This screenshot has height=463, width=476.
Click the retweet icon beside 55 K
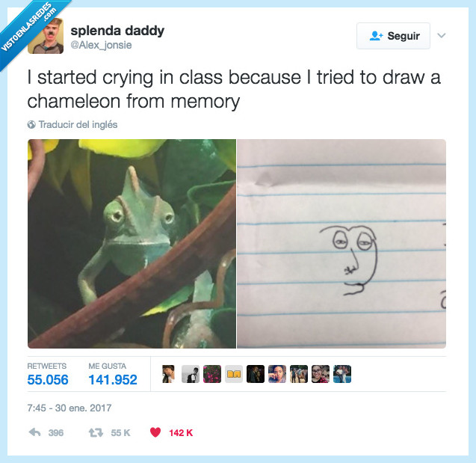(96, 432)
